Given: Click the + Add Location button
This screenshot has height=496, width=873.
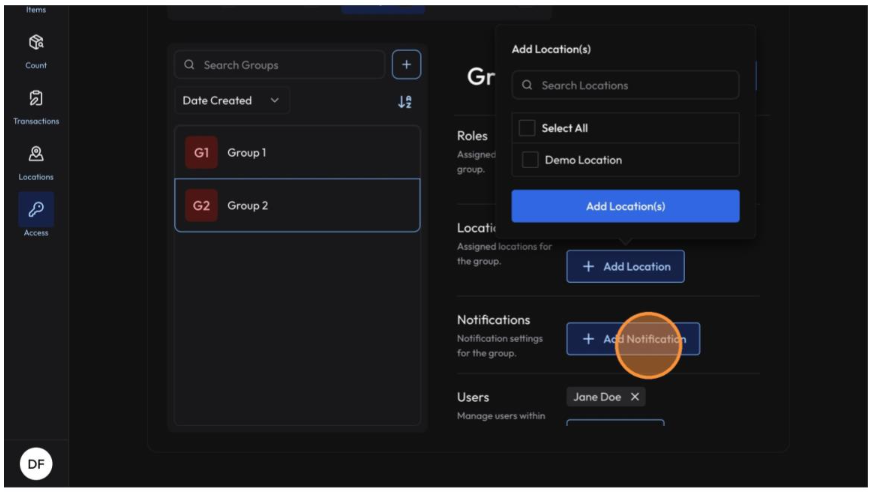Looking at the screenshot, I should click(x=625, y=267).
